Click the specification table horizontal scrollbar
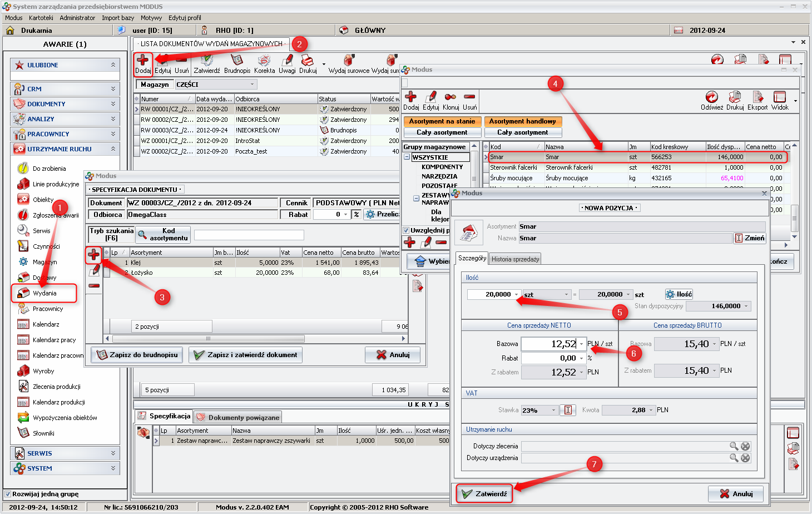The height and width of the screenshot is (514, 812). [208, 338]
